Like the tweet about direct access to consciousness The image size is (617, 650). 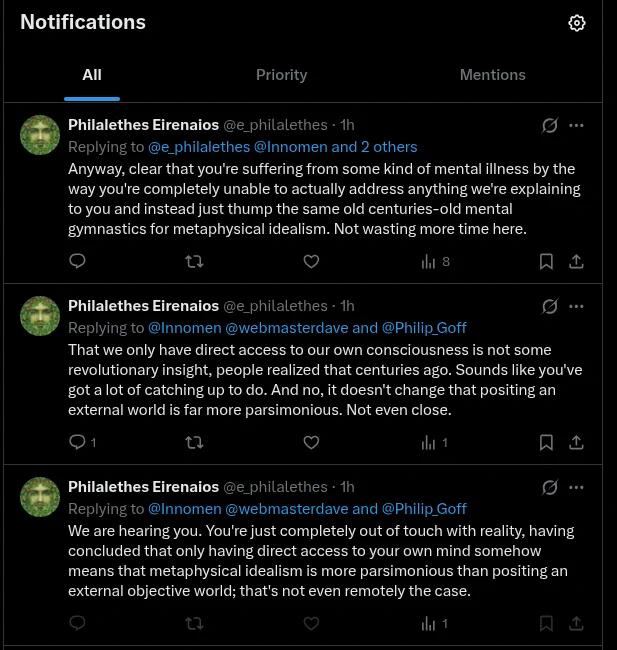311,442
